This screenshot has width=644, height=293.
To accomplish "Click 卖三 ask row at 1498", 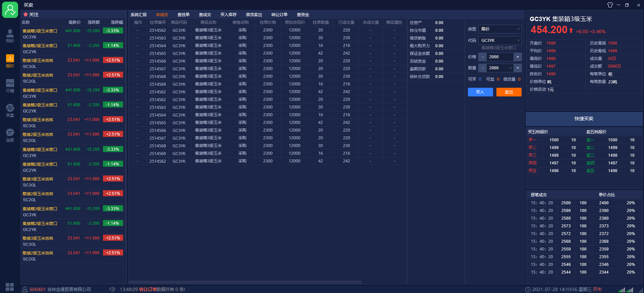I will (x=613, y=155).
